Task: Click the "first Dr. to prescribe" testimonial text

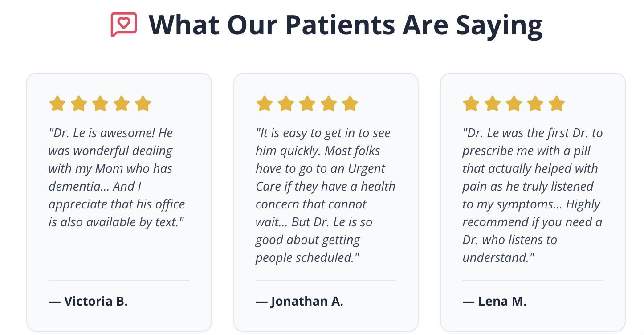Action: (x=532, y=195)
